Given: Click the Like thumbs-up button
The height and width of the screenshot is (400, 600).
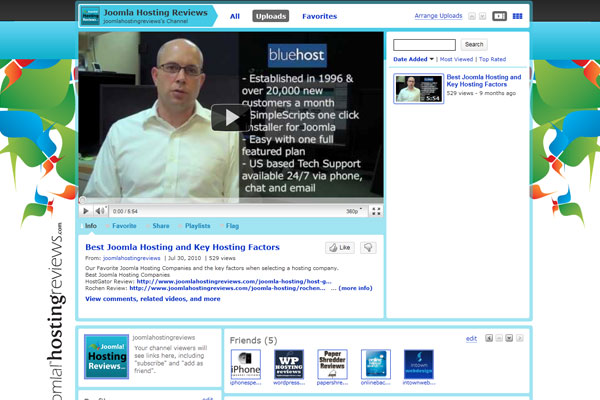Looking at the screenshot, I should pos(340,248).
